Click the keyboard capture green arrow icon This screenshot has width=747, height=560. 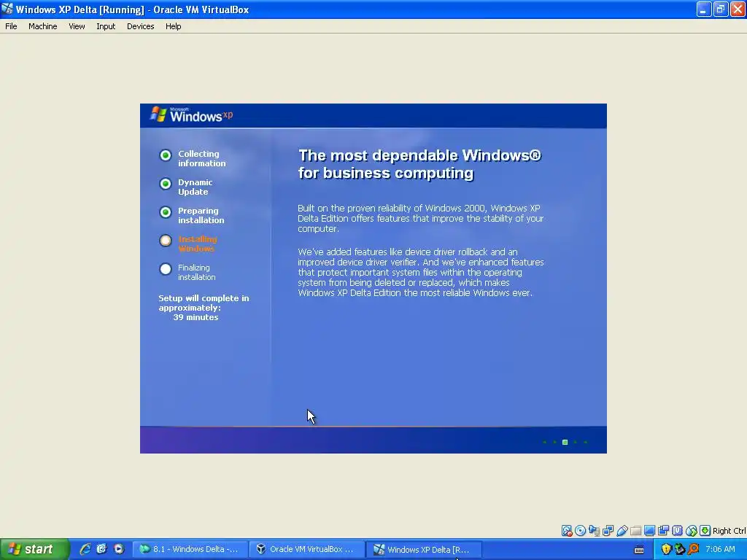pos(705,531)
